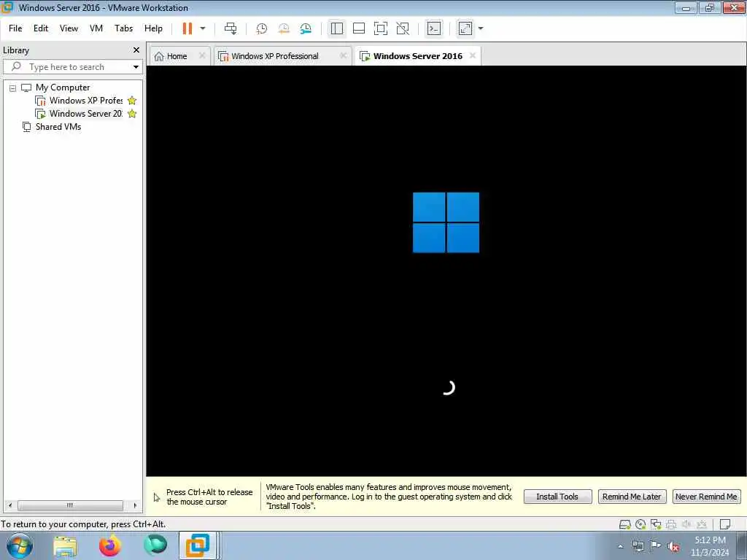The image size is (747, 560).
Task: Toggle favorite star for Windows Server 2016
Action: pos(132,114)
